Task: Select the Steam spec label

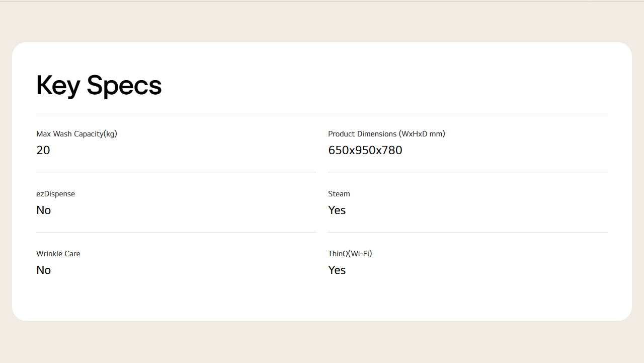Action: (339, 194)
